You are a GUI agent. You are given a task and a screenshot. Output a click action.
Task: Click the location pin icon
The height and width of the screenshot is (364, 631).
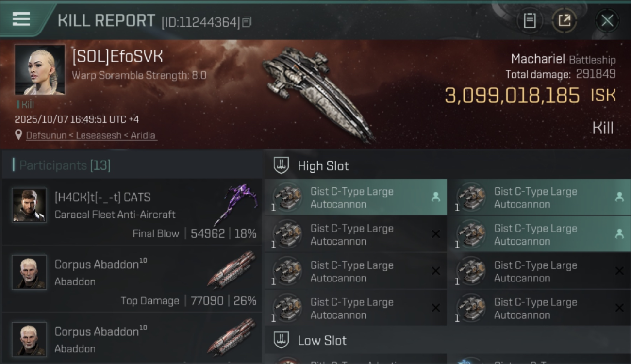[x=18, y=135]
